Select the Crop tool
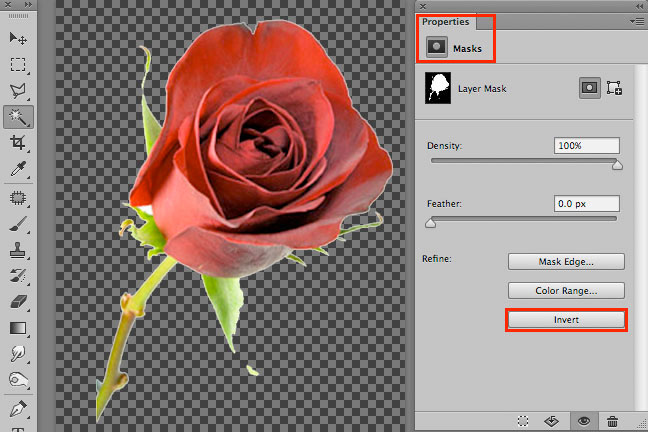 point(17,144)
